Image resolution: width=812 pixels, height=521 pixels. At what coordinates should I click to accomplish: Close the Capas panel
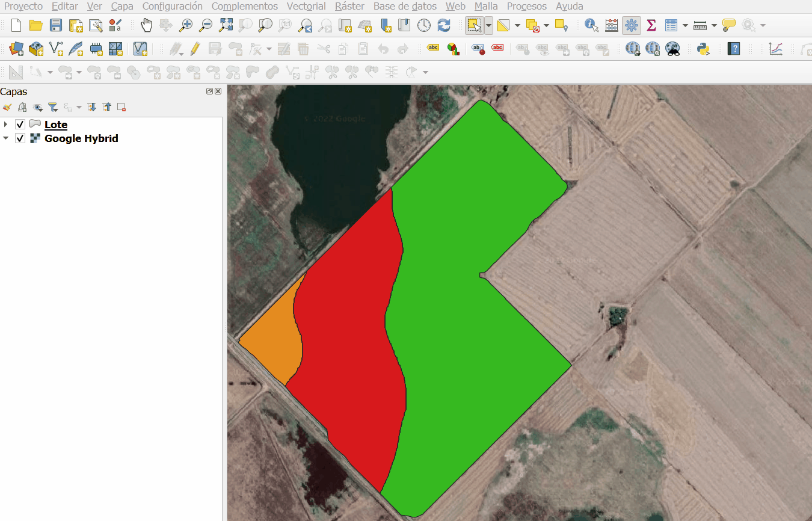coord(218,91)
